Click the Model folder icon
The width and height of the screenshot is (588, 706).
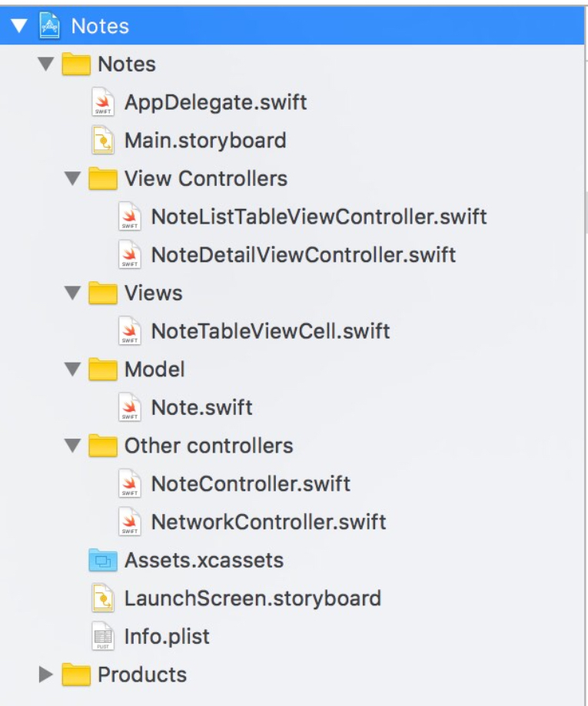[x=103, y=370]
